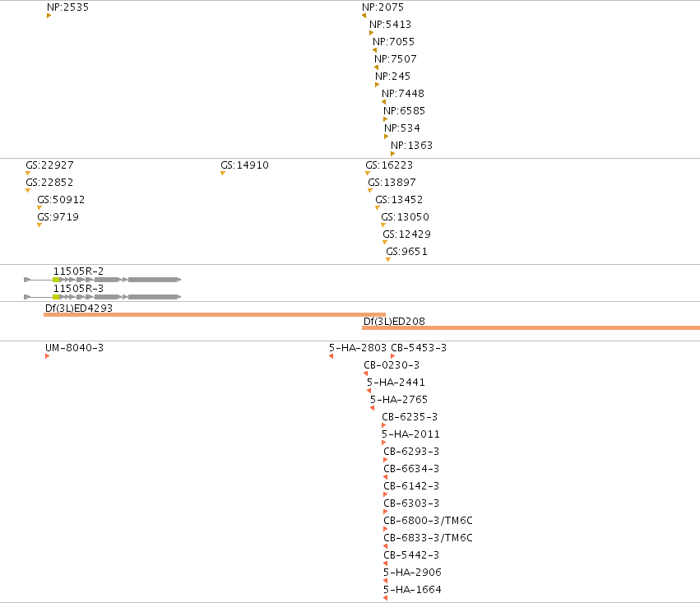Image resolution: width=700 pixels, height=603 pixels.
Task: Select the GS:9651 label
Action: tap(406, 252)
